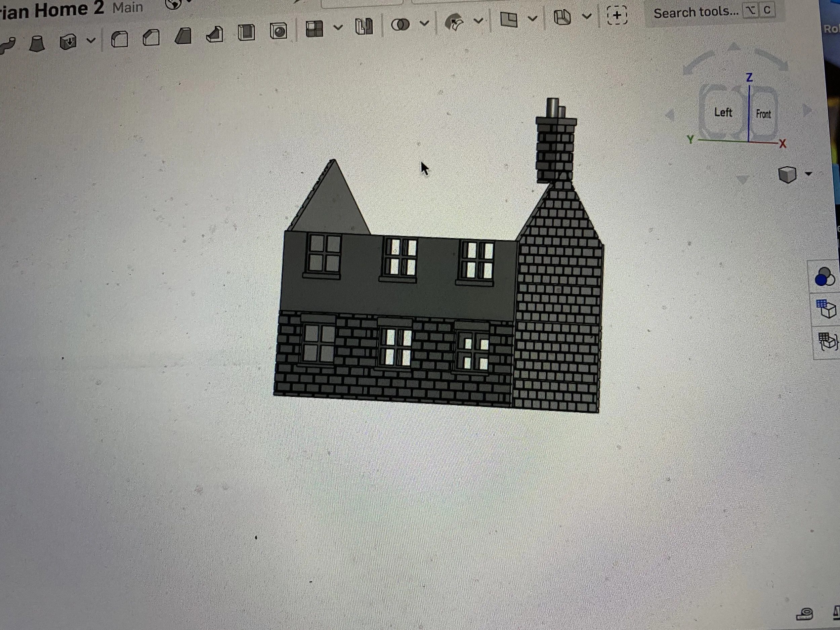Click the custom features plus icon
Screen dimensions: 840x630
[x=618, y=15]
